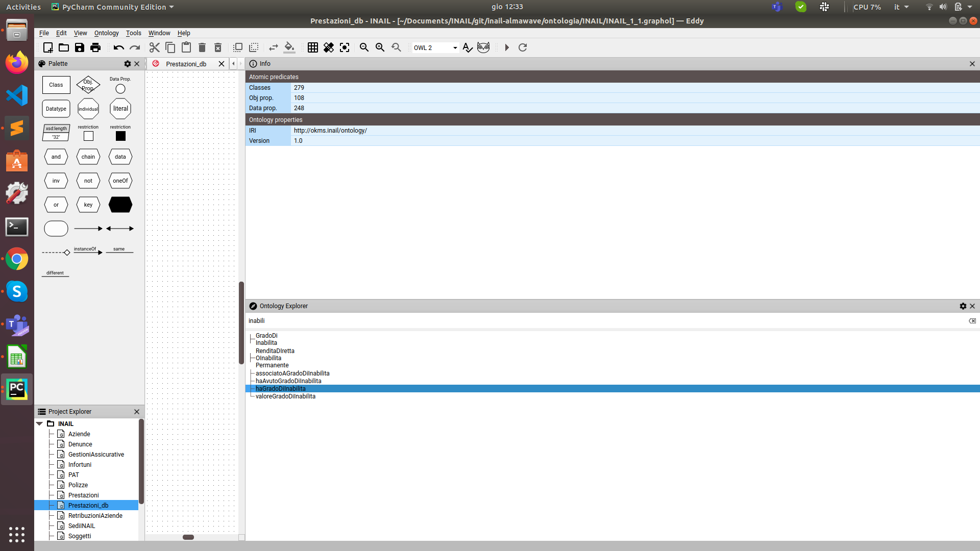Create a new diagram via toolbar icon
980x551 pixels.
48,47
